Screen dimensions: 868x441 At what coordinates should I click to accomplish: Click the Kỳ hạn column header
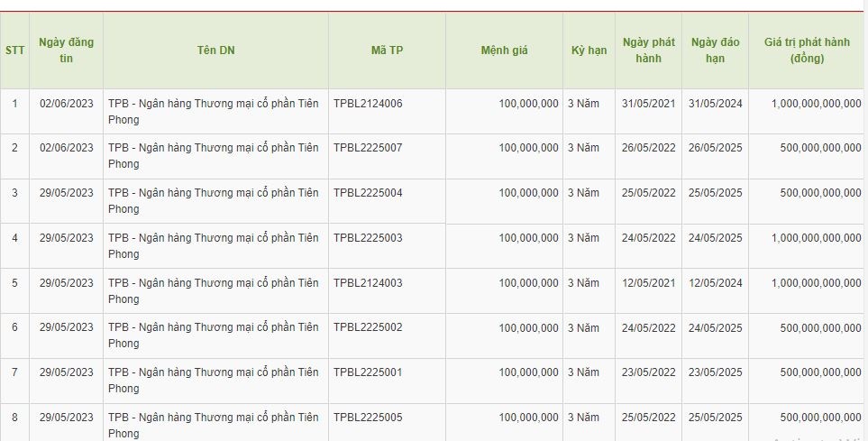coord(589,51)
